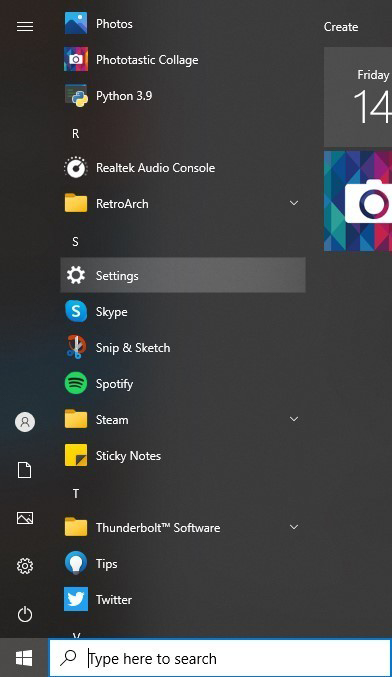The image size is (392, 677).
Task: Expand Thunderbolt Software folder chevron
Action: click(294, 527)
